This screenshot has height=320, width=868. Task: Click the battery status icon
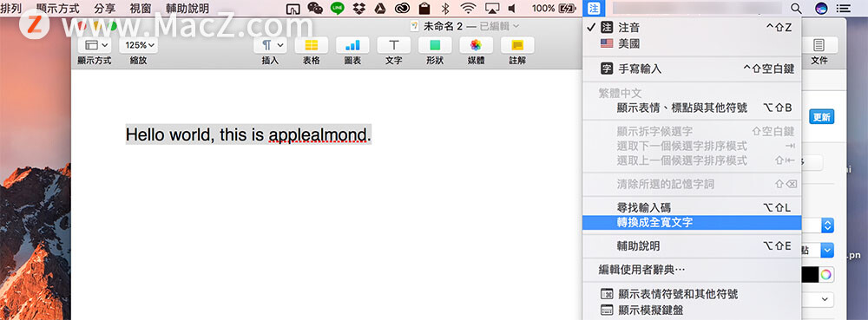[x=568, y=9]
